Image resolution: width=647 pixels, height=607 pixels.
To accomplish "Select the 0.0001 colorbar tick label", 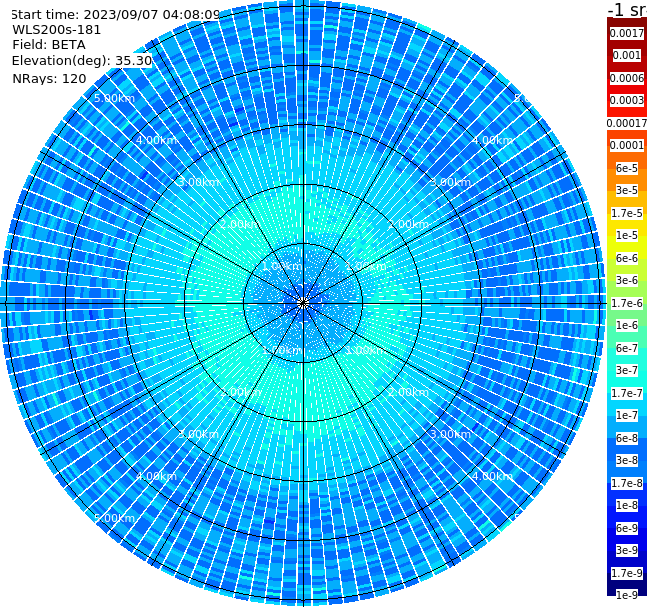I will [x=627, y=145].
